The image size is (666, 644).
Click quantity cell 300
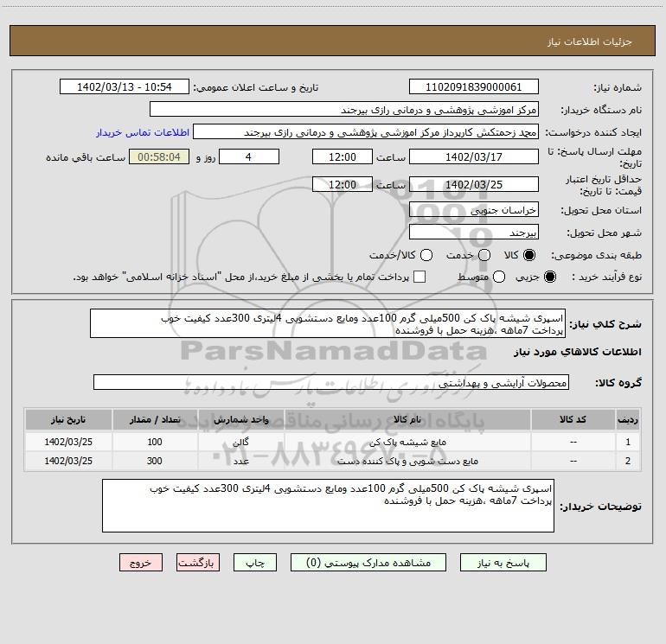(x=155, y=461)
